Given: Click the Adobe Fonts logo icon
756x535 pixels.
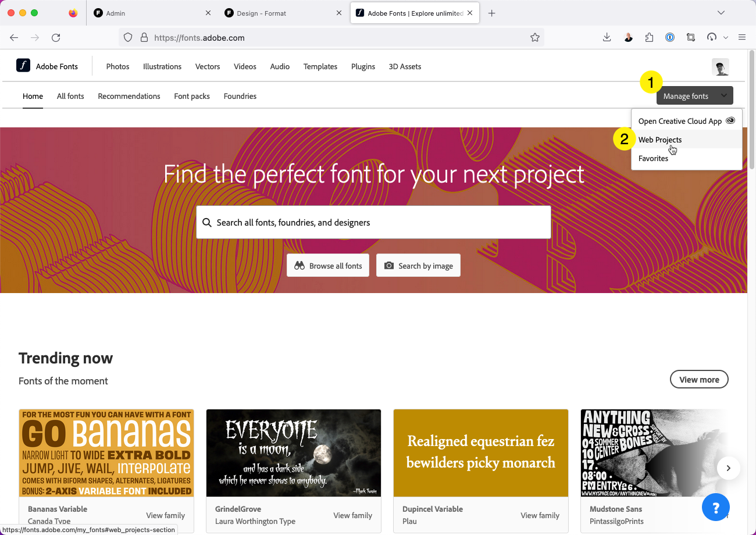Looking at the screenshot, I should [x=23, y=66].
